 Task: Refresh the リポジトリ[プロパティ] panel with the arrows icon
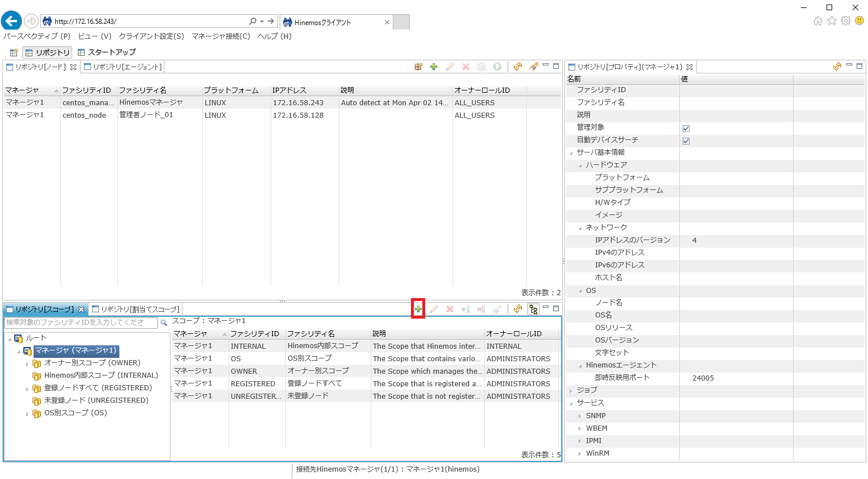(x=837, y=67)
